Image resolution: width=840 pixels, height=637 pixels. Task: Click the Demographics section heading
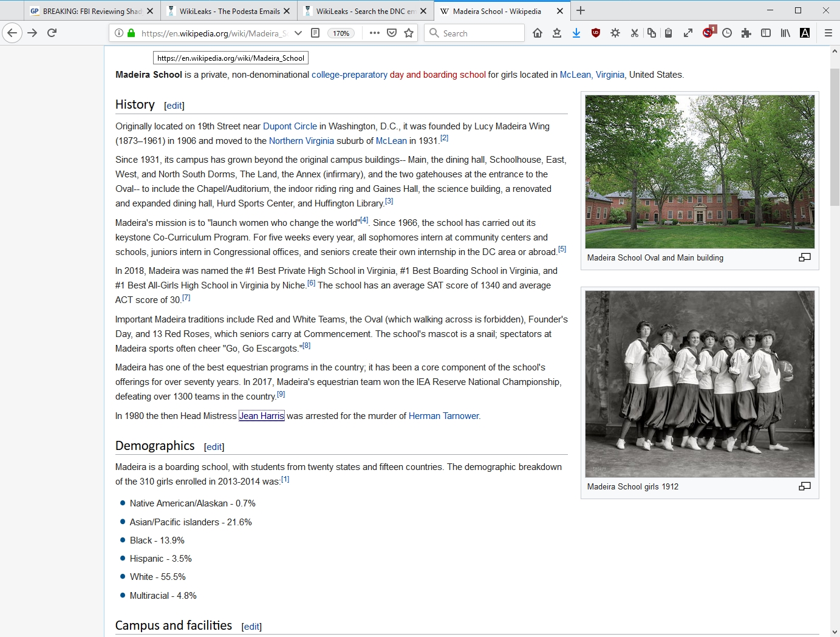[x=155, y=446]
